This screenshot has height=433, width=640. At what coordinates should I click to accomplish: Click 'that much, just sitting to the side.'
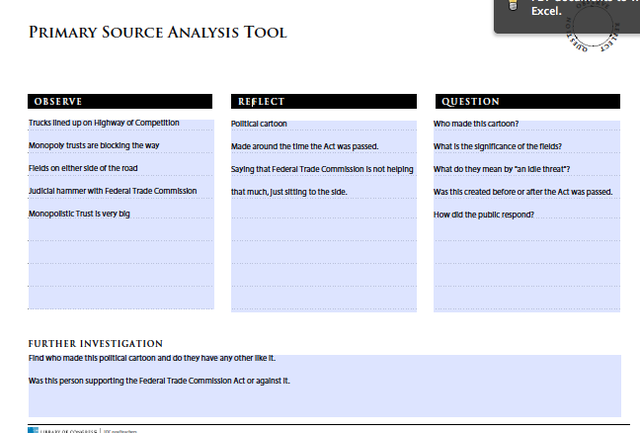tap(289, 192)
